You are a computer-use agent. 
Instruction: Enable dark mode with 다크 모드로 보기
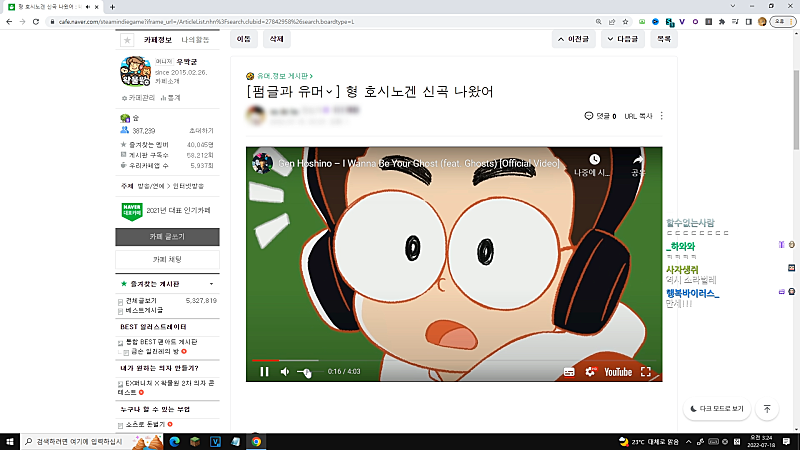717,409
